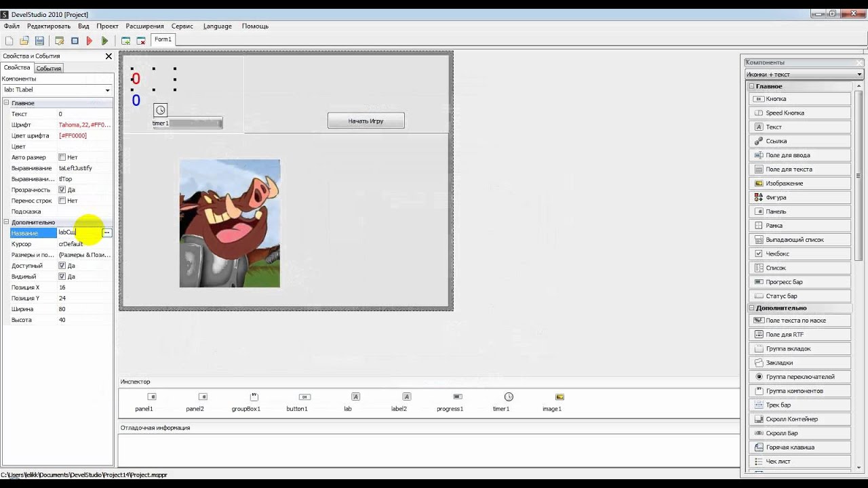Collapse the Главное properties group
868x488 pixels.
[6, 103]
